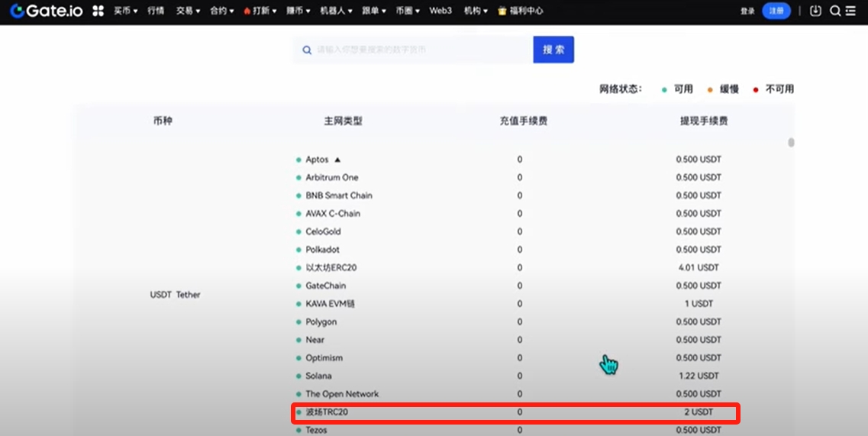Collapse the Aptos network list triangle

click(x=337, y=160)
